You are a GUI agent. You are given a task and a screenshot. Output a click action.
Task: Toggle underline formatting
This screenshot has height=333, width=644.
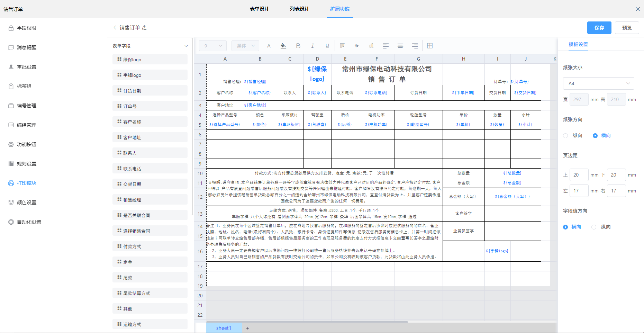(x=327, y=46)
